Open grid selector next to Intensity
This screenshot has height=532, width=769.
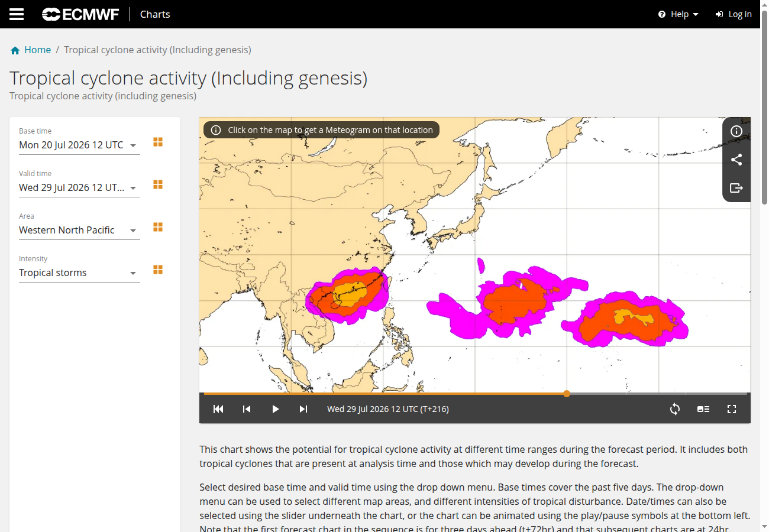[x=158, y=270]
